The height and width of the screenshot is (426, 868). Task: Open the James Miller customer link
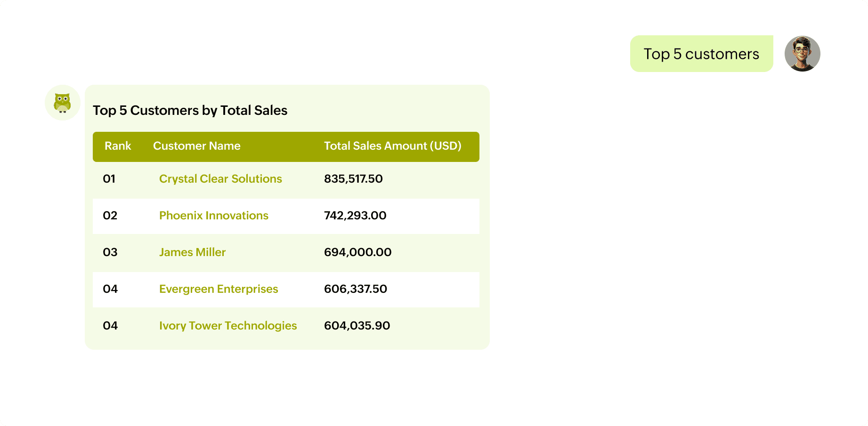pyautogui.click(x=192, y=252)
